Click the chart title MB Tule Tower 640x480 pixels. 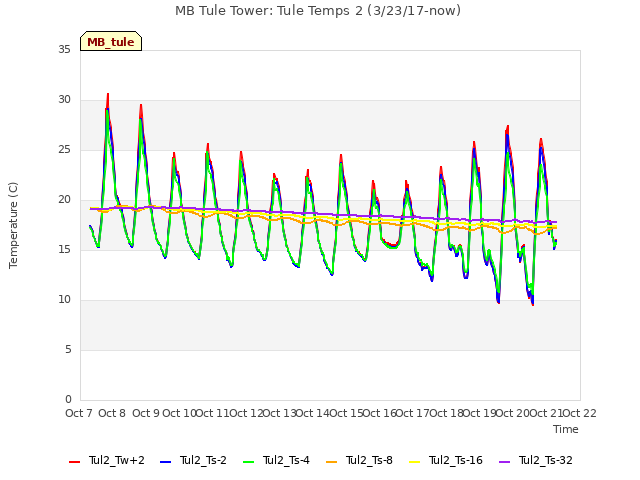pyautogui.click(x=318, y=11)
